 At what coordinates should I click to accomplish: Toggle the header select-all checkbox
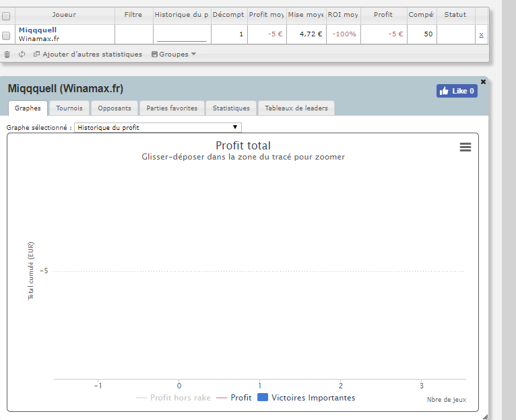coord(6,15)
